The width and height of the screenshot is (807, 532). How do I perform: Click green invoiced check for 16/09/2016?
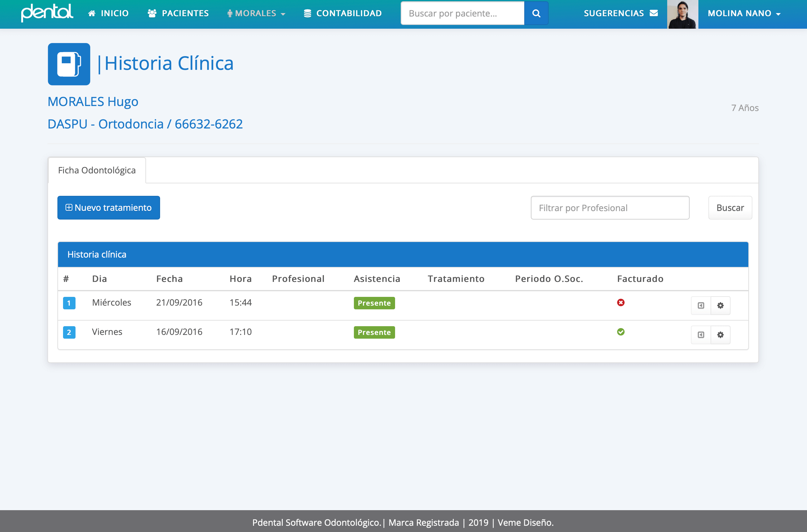click(621, 332)
